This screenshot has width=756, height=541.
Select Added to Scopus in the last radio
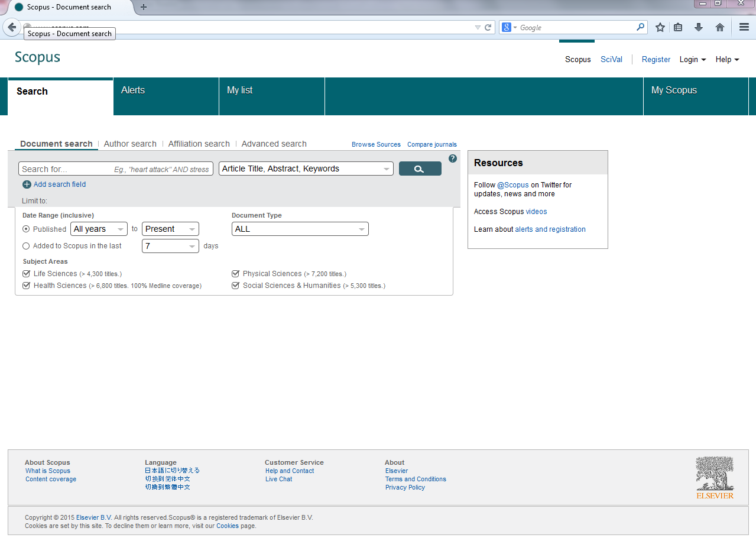pos(26,246)
